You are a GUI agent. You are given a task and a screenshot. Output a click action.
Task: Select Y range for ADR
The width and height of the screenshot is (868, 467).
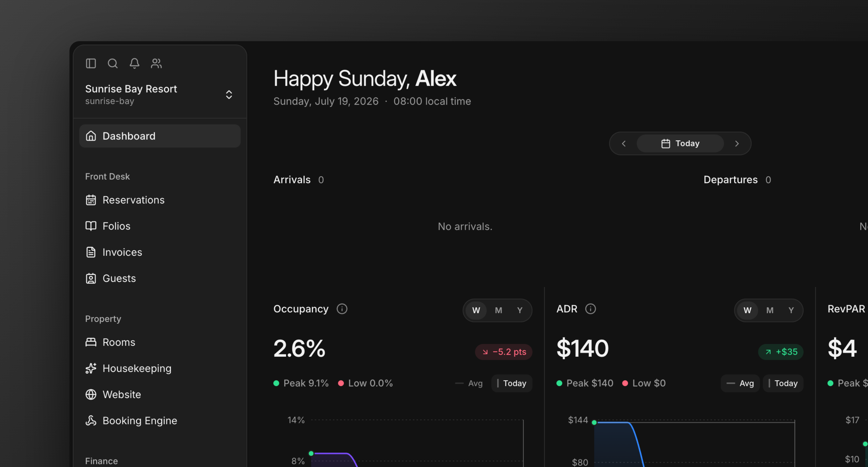tap(791, 310)
